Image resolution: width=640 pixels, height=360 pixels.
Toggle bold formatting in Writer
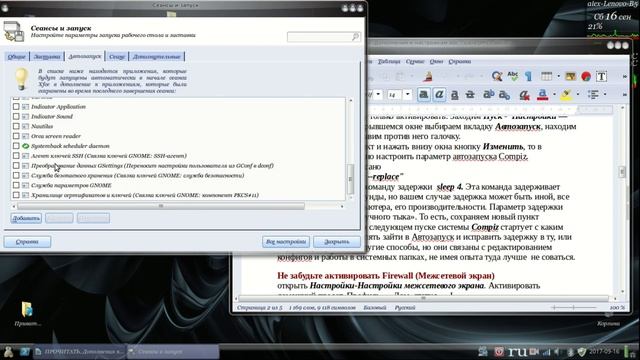[x=424, y=95]
